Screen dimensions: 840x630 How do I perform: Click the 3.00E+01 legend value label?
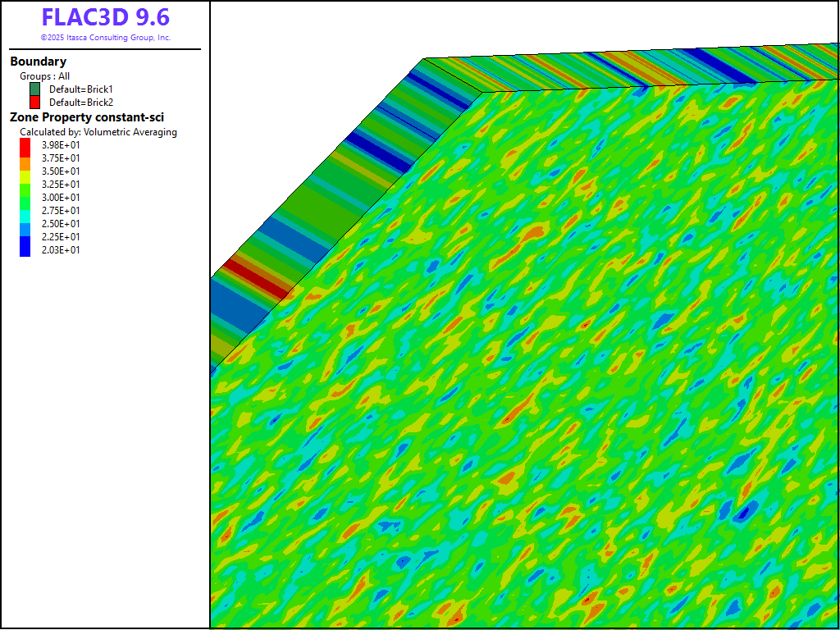61,198
